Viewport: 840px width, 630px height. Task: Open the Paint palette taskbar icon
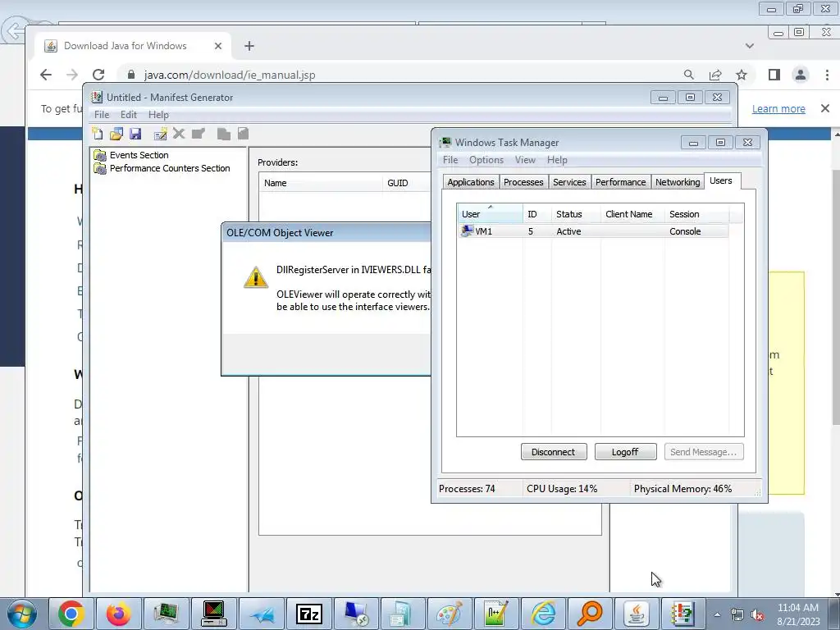[x=449, y=614]
